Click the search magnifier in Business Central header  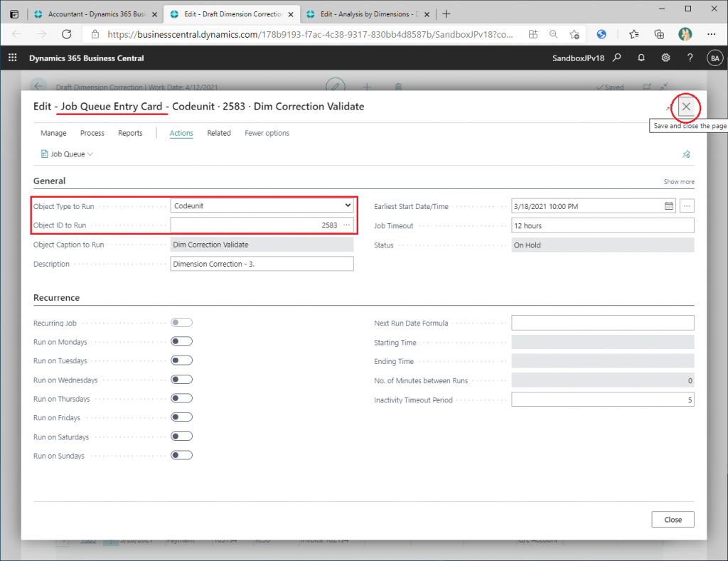[x=616, y=58]
